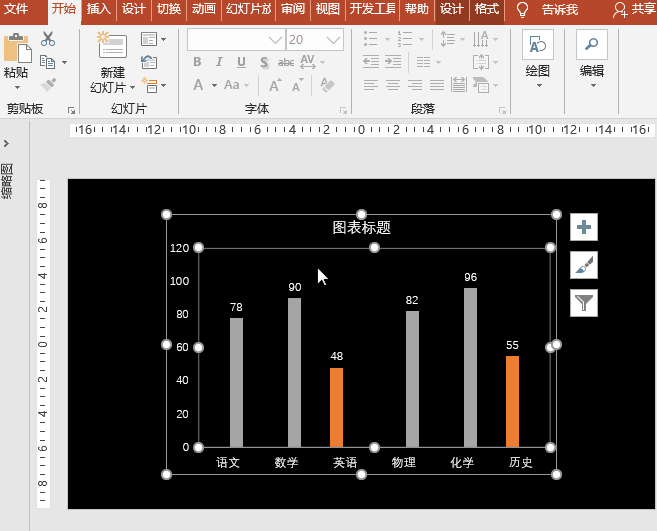
Task: Open the File (文件) tab
Action: pos(16,9)
